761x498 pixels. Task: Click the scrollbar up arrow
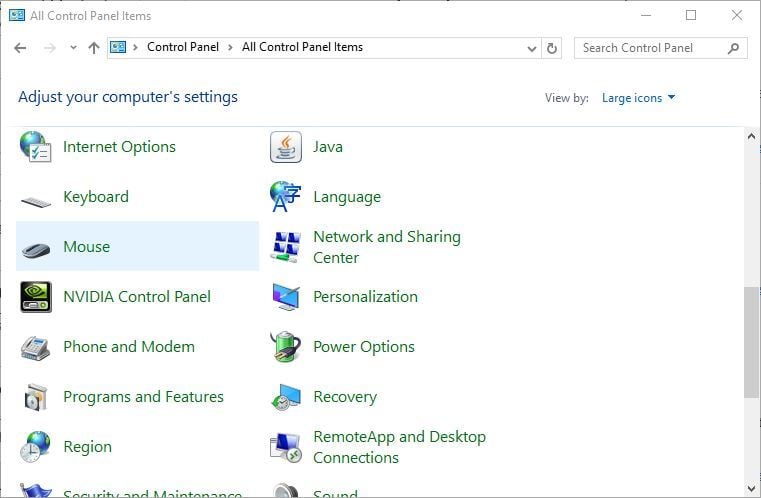(x=751, y=136)
